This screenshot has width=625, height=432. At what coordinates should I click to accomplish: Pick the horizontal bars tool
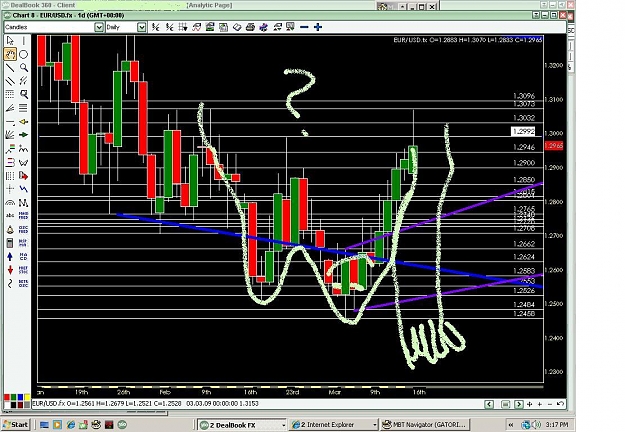(24, 108)
